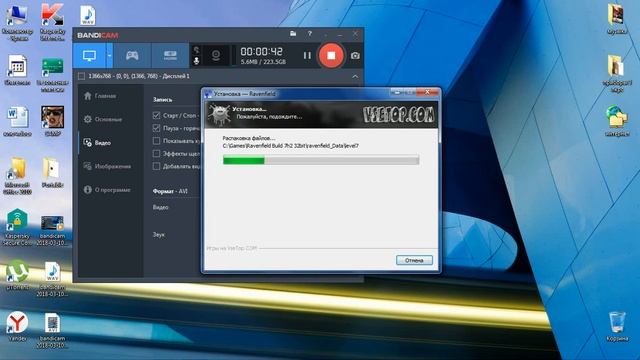
Task: Pause the Bandicam recording
Action: click(307, 56)
